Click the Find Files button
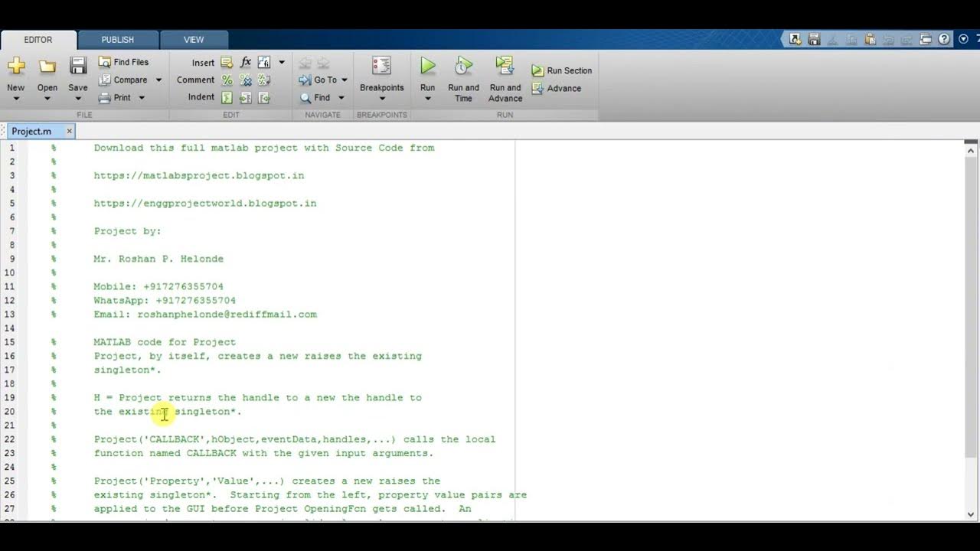Screen dimensions: 980x551 [124, 62]
